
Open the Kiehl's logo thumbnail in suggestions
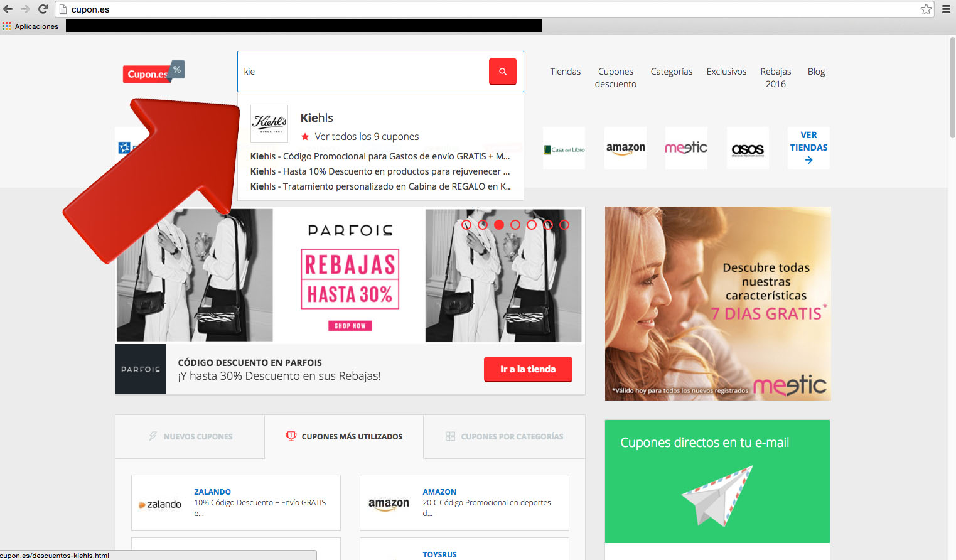tap(269, 124)
